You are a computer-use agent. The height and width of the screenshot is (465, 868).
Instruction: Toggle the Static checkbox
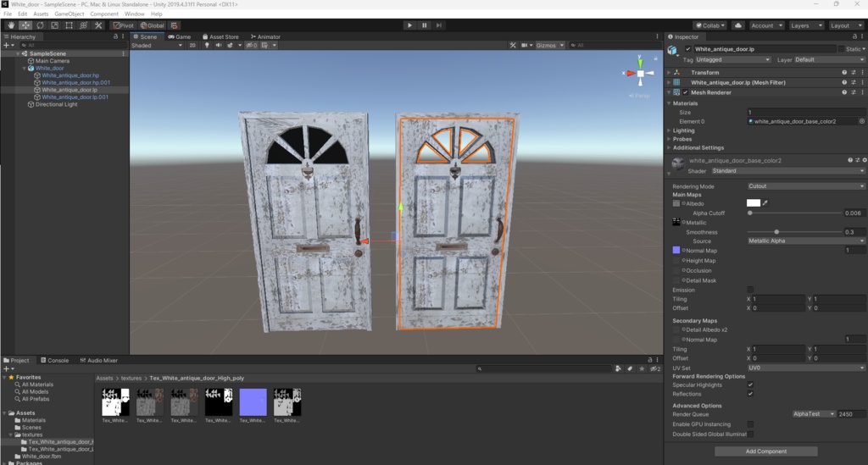point(841,48)
